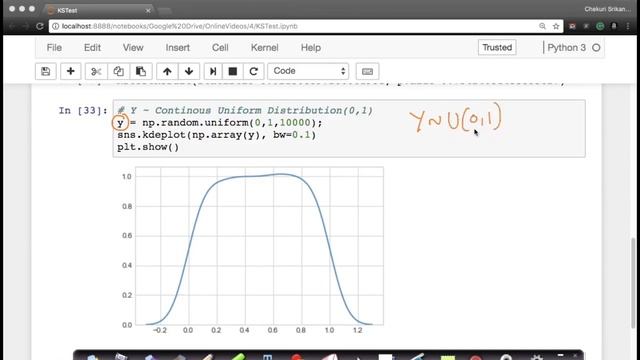The width and height of the screenshot is (640, 360).
Task: Reload the page in the browser
Action: click(40, 26)
